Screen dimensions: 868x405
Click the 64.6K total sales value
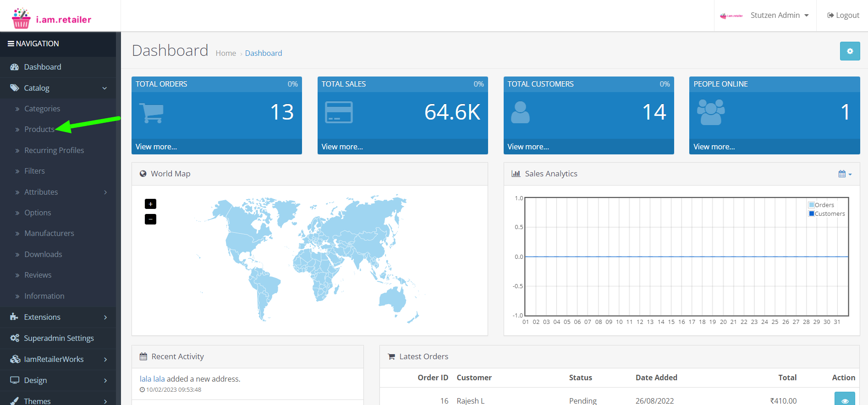452,112
